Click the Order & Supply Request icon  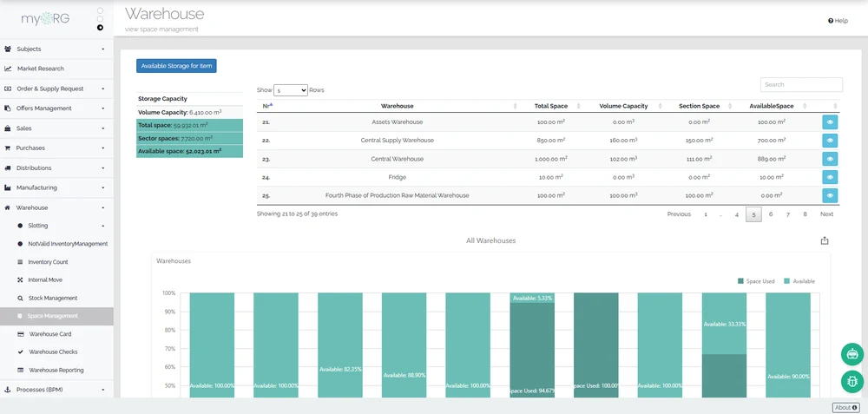click(8, 89)
